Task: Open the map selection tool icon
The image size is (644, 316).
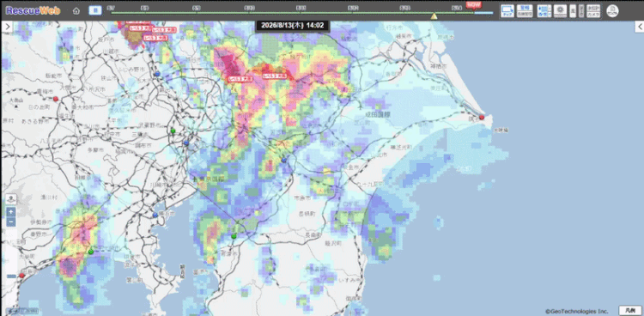Action: (507, 10)
